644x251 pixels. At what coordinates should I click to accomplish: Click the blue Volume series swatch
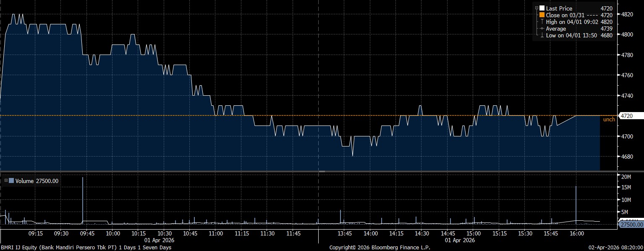coord(11,181)
